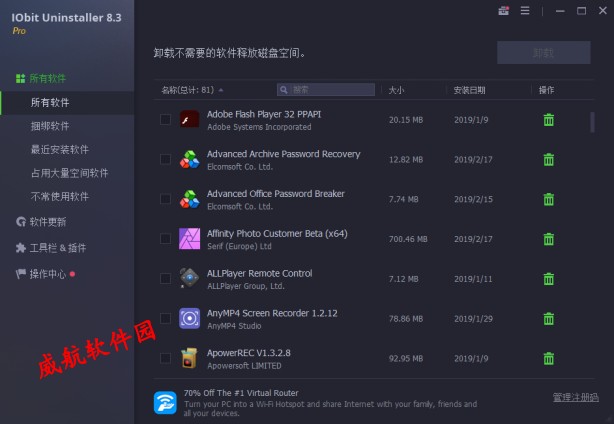Click the Virtual Router Wi-Fi ad icon
This screenshot has width=614, height=424.
pos(165,402)
